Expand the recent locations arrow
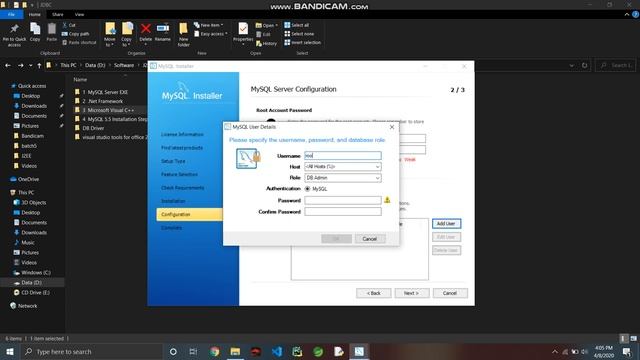This screenshot has height=360, width=640. [x=30, y=66]
